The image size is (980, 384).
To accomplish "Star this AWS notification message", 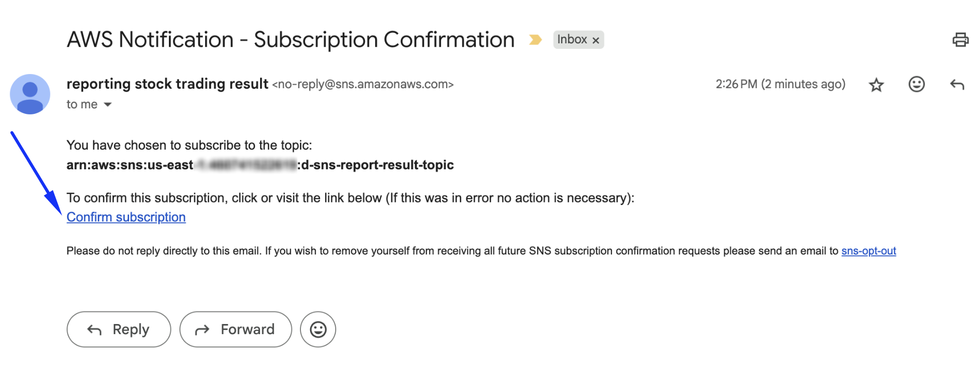I will point(876,85).
